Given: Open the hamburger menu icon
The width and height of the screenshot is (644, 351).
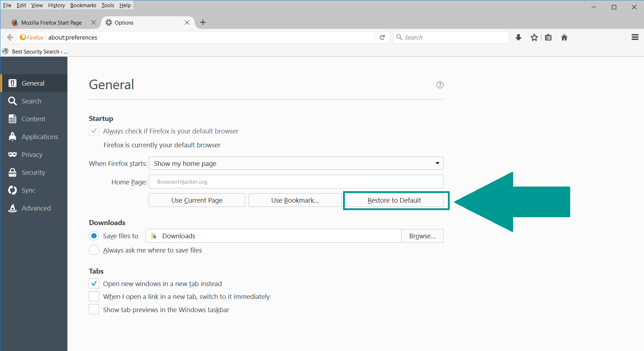Looking at the screenshot, I should (x=635, y=37).
